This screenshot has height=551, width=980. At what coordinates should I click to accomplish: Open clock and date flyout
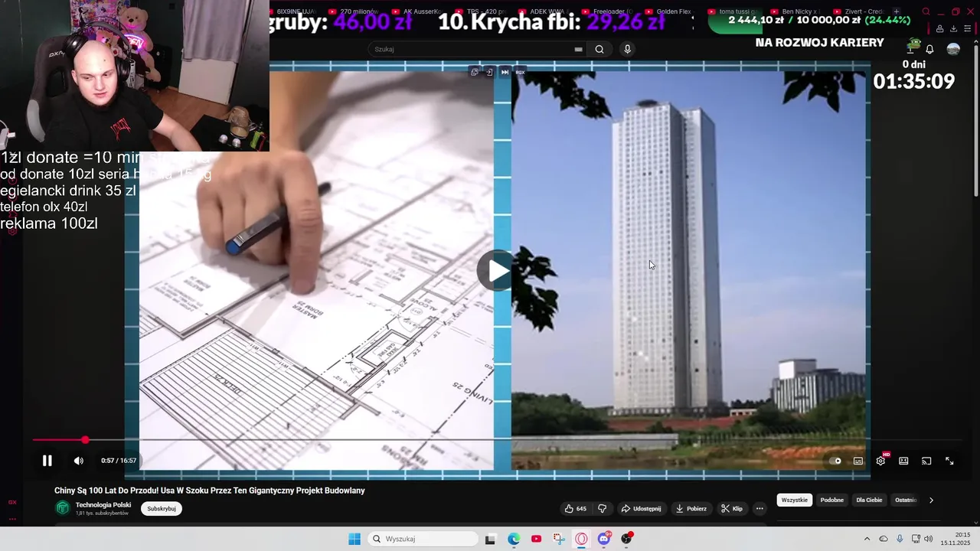click(x=956, y=539)
